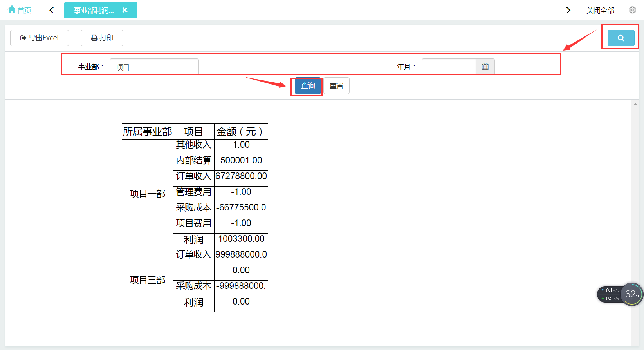Select the 项目三部 cell in table
Viewport: 644px width, 350px height.
pos(147,280)
